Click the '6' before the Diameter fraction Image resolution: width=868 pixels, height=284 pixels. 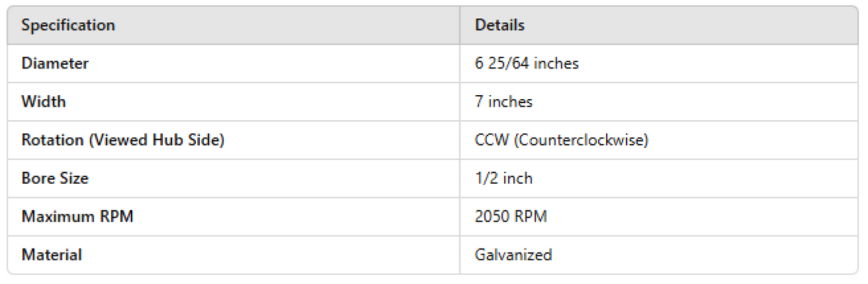(x=479, y=64)
